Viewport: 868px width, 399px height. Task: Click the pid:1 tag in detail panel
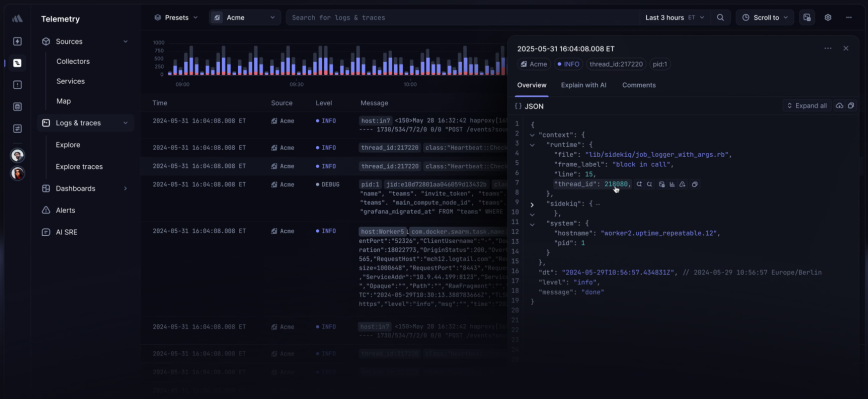(x=659, y=64)
